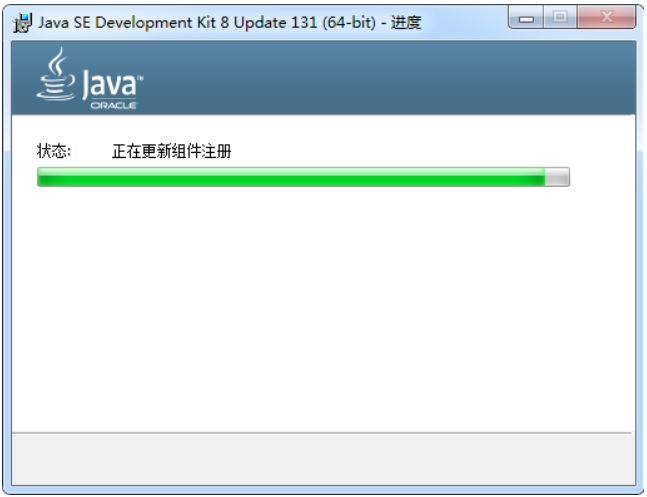Click the gray footer panel at bottom
The height and width of the screenshot is (497, 647).
pos(324,459)
